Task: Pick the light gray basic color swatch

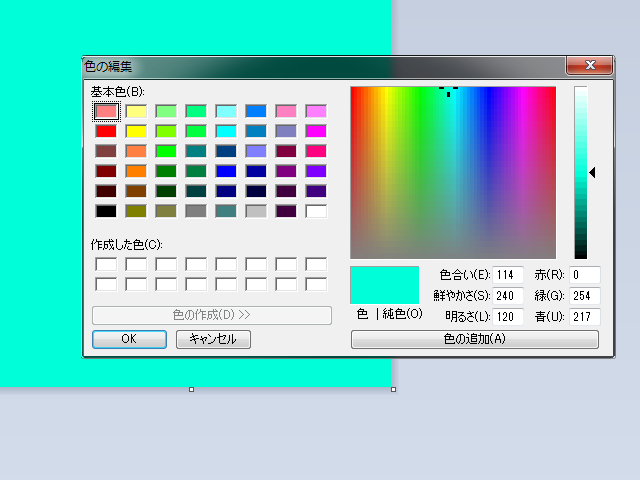Action: tap(256, 211)
